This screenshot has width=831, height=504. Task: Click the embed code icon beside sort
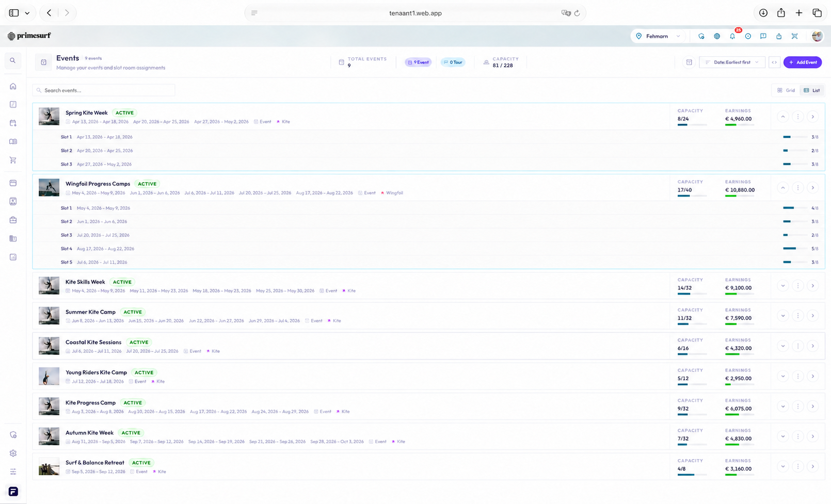pos(774,62)
